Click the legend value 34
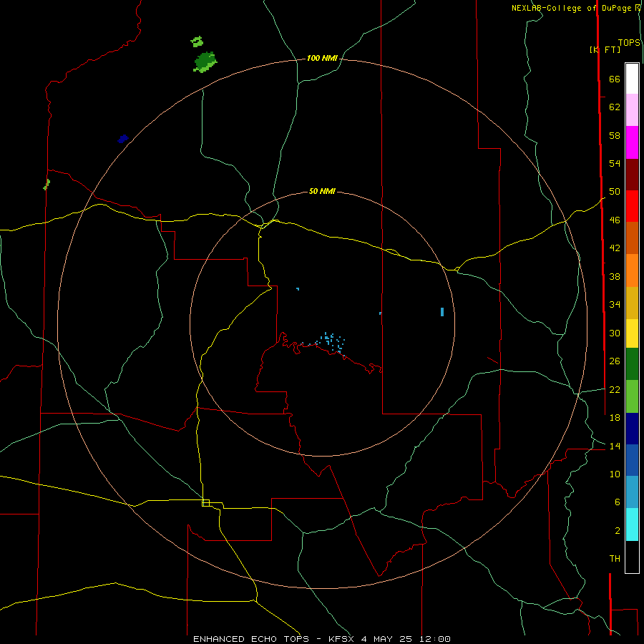 pos(615,305)
